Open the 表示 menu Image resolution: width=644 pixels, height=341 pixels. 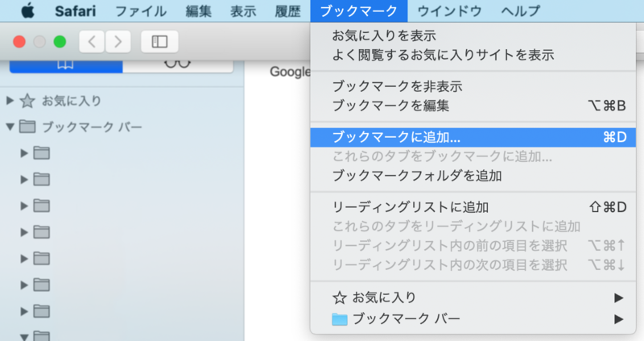tap(243, 11)
